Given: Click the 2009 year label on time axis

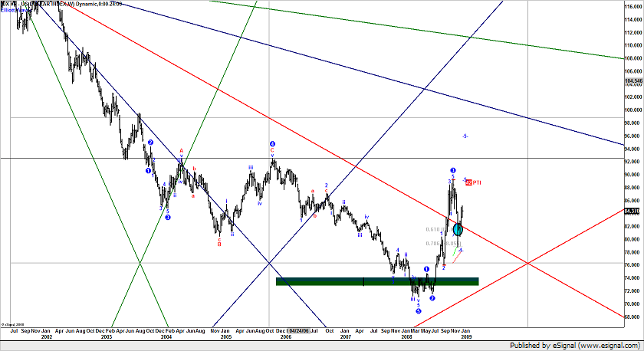Looking at the screenshot, I should point(465,336).
